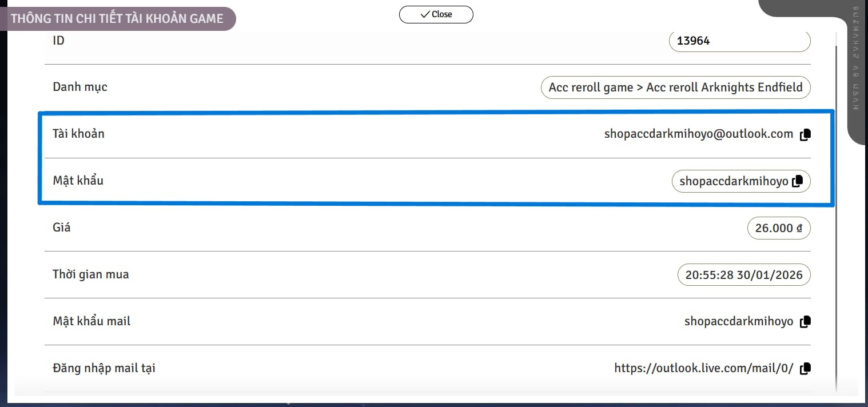Click the shopaccdarkmihoyo@outlook.com email text

pos(698,134)
